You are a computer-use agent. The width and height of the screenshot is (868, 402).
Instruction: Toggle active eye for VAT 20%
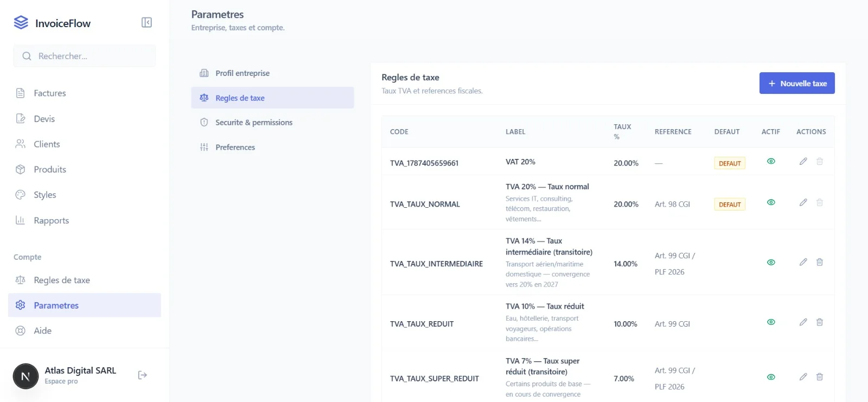click(x=771, y=161)
